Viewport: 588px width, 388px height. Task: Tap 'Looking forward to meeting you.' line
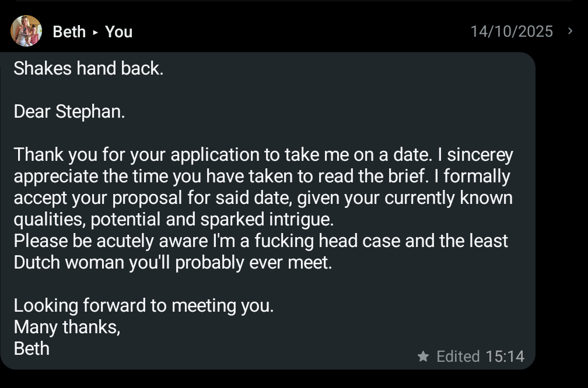(143, 305)
